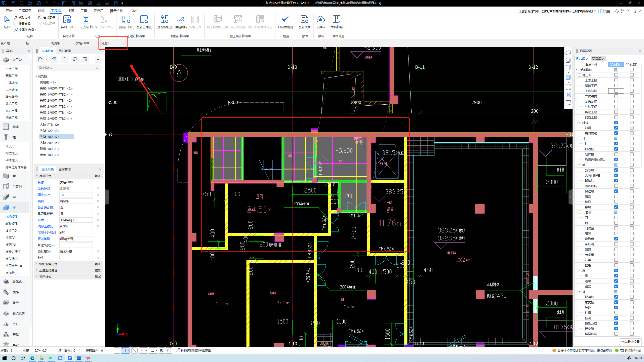Click 批量选择 tool

[x=22, y=24]
